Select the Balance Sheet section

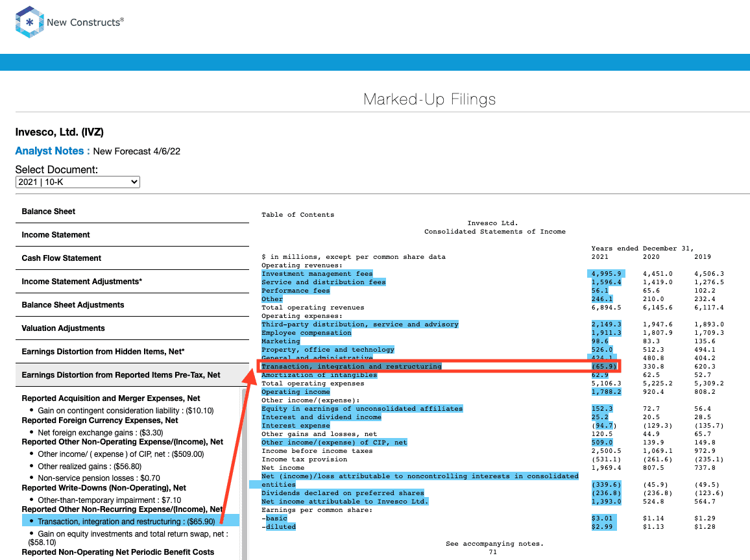pyautogui.click(x=132, y=212)
